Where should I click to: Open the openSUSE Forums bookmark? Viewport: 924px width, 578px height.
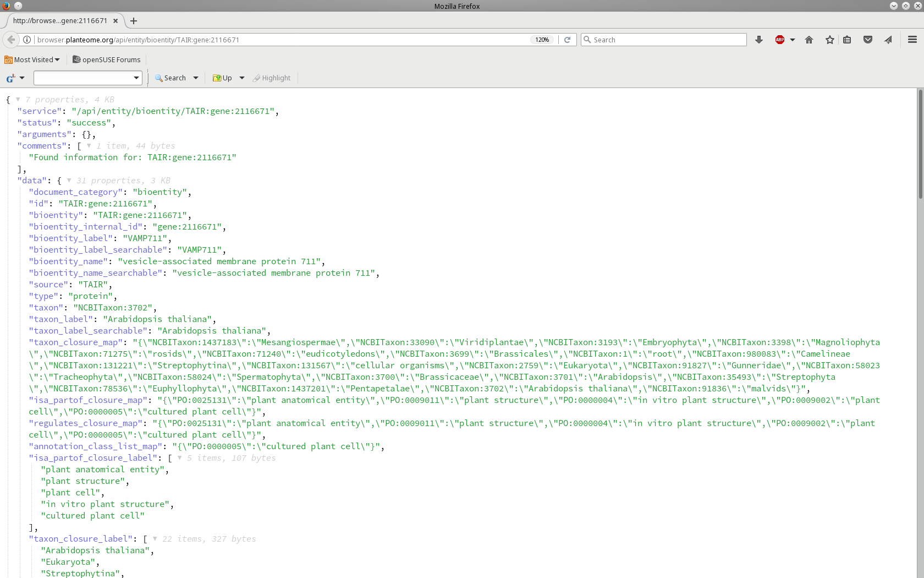[106, 59]
